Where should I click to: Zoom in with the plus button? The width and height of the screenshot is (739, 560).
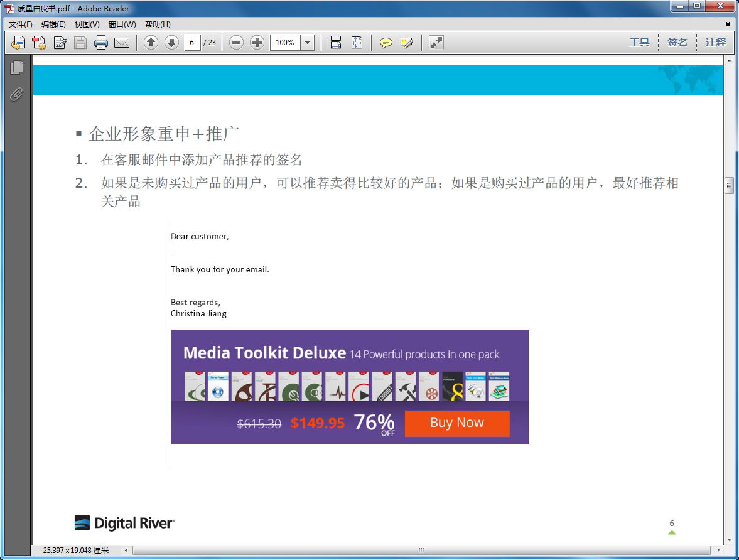[x=257, y=43]
